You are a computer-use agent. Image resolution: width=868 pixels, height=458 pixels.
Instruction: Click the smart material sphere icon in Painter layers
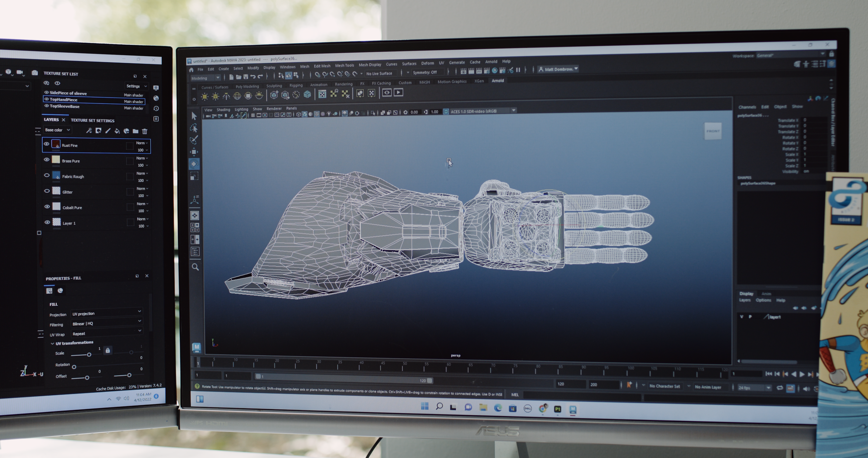pos(126,131)
